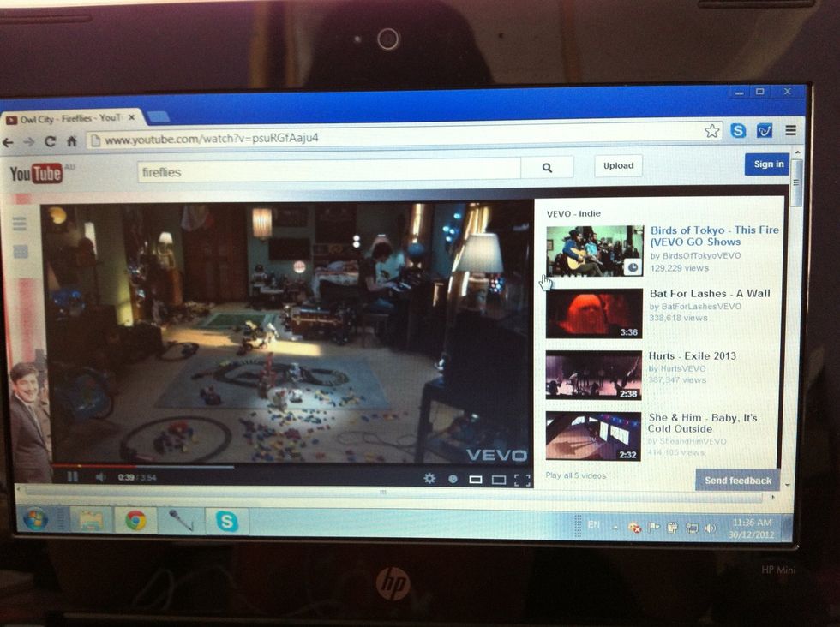Open Windows Explorer from the taskbar
840x627 pixels.
coord(91,520)
